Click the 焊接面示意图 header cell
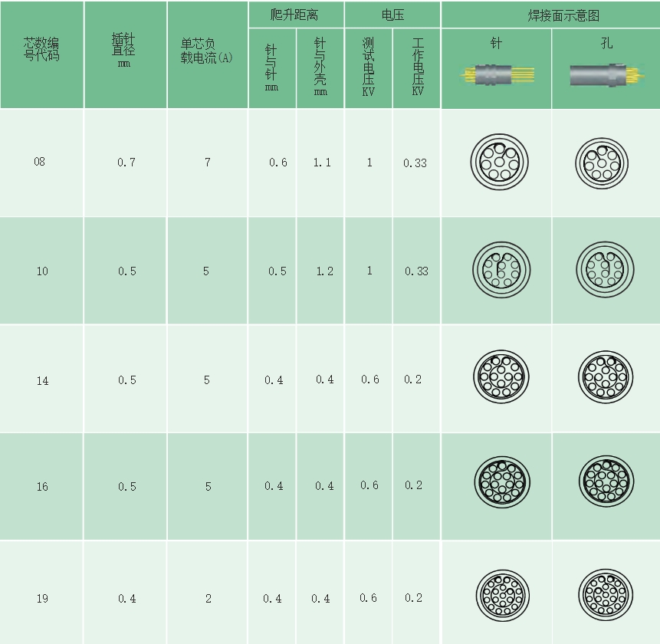This screenshot has width=660, height=644. tap(551, 15)
